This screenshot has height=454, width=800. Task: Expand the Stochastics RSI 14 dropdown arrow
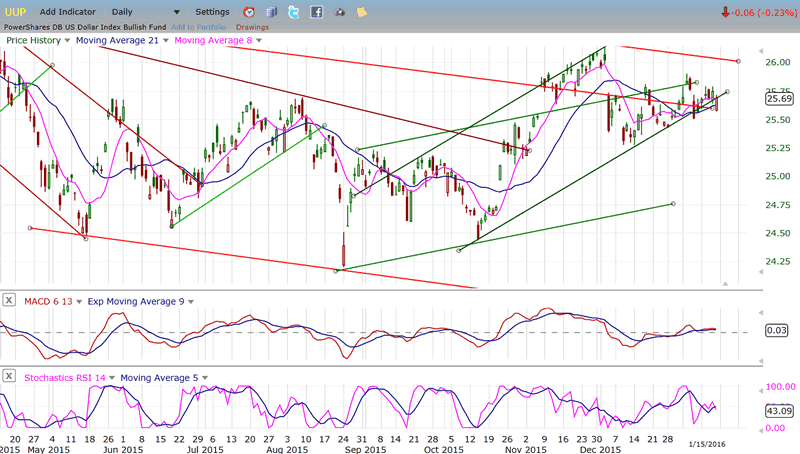112,378
